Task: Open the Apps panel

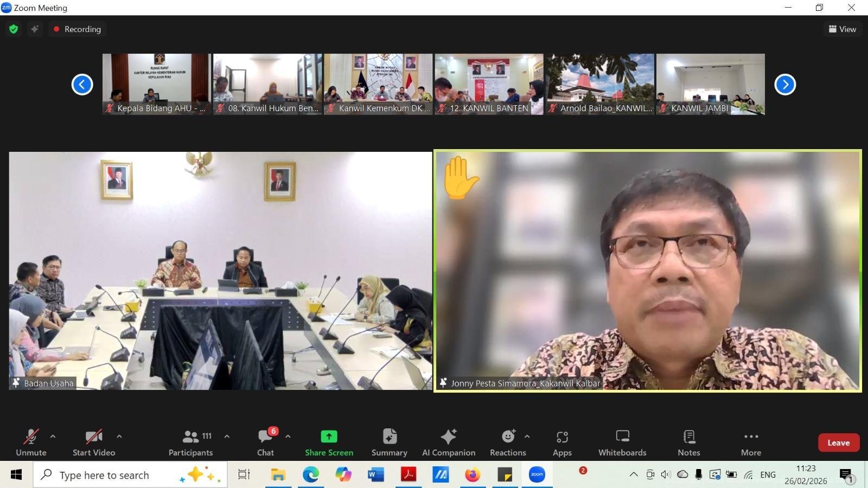Action: pyautogui.click(x=562, y=442)
